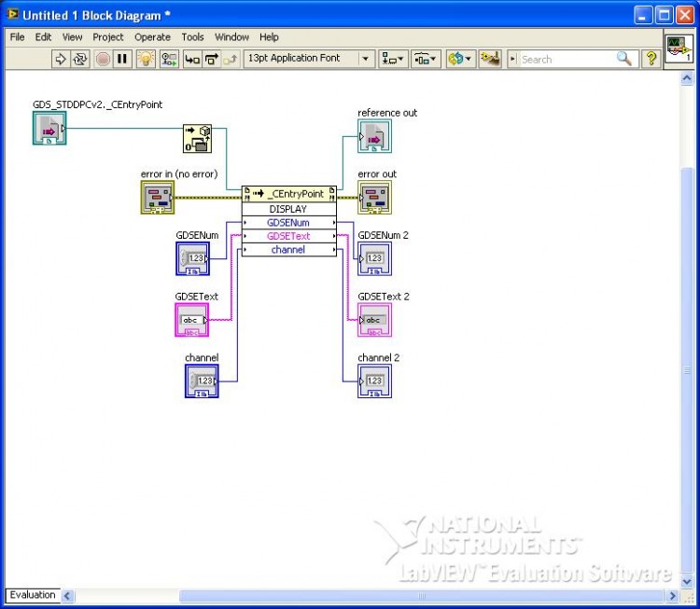Screen dimensions: 700x609
Task: Click the GDSENum parameter row
Action: (288, 223)
